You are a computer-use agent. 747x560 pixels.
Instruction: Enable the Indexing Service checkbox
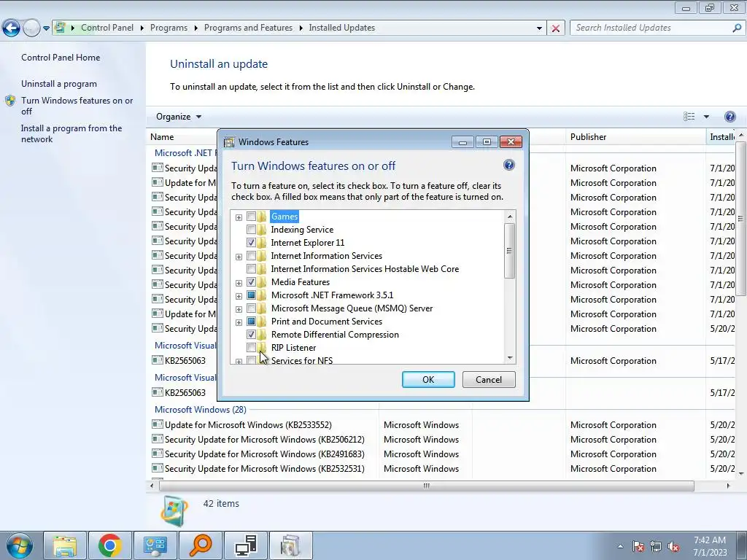pos(251,230)
